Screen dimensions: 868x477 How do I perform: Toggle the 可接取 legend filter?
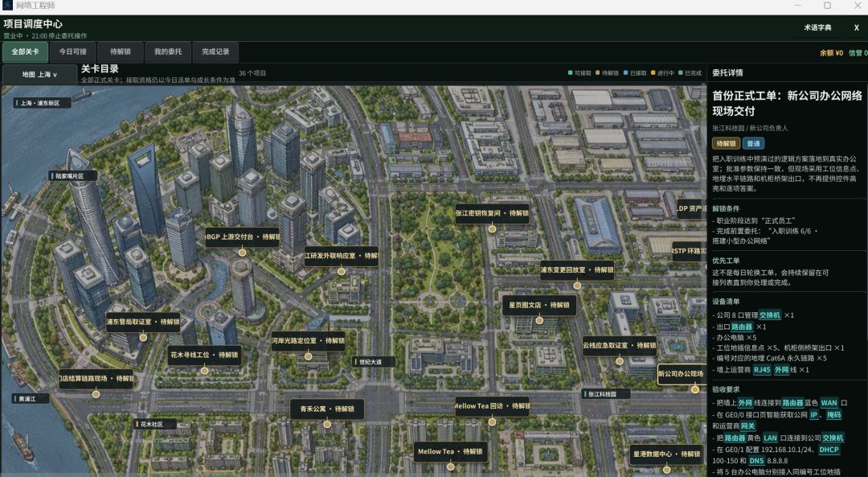[x=579, y=73]
